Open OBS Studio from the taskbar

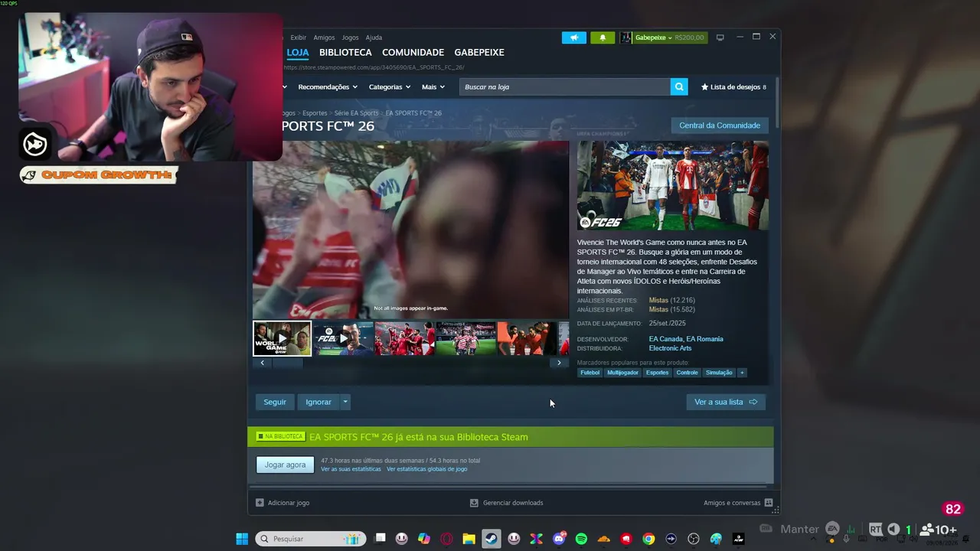[x=694, y=539]
